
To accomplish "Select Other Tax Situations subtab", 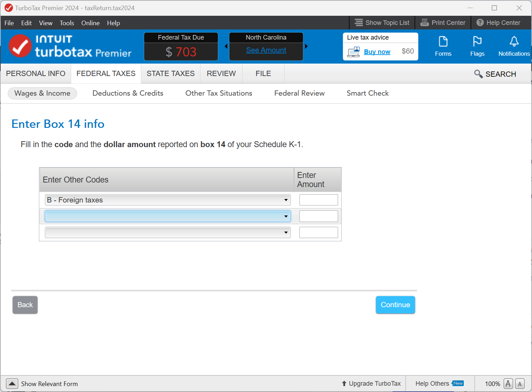I will click(219, 93).
